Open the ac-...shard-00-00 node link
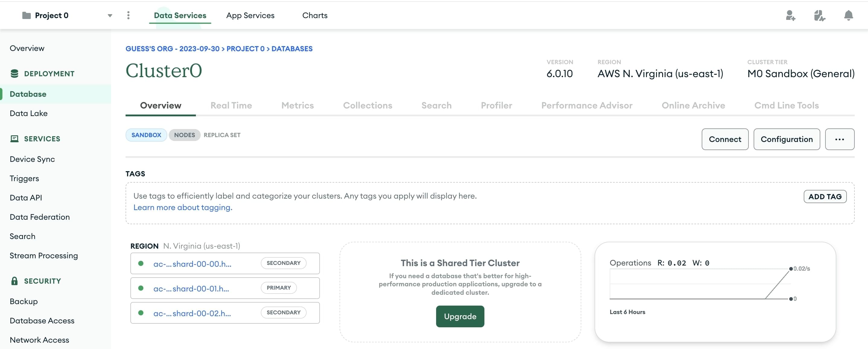 click(x=192, y=264)
